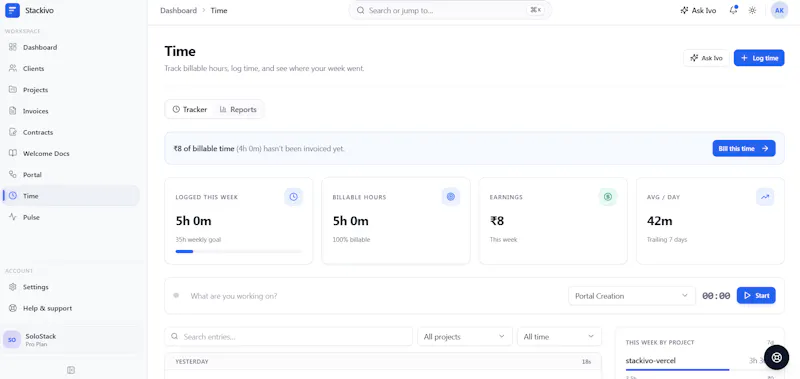Focus the Search entries field
800x379 pixels.
click(288, 337)
